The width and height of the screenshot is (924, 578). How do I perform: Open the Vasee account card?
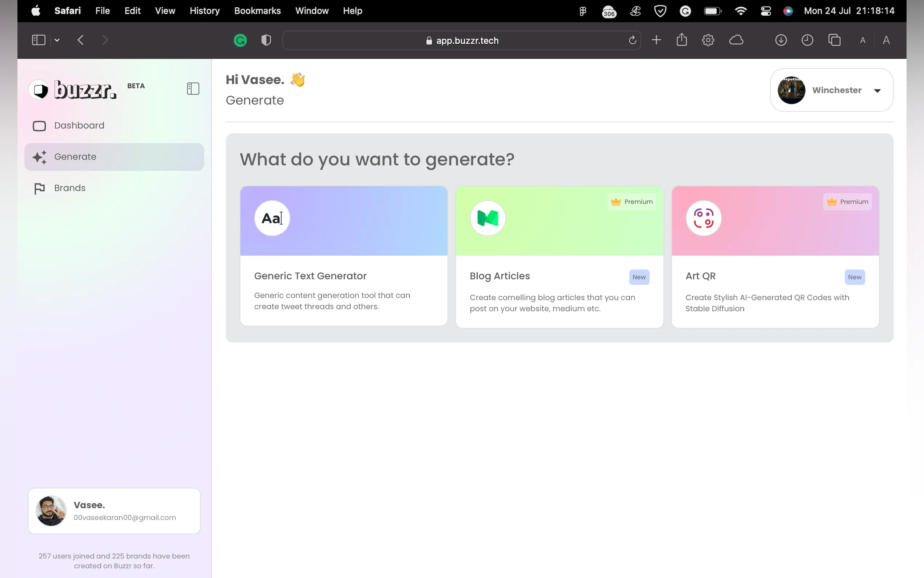114,511
